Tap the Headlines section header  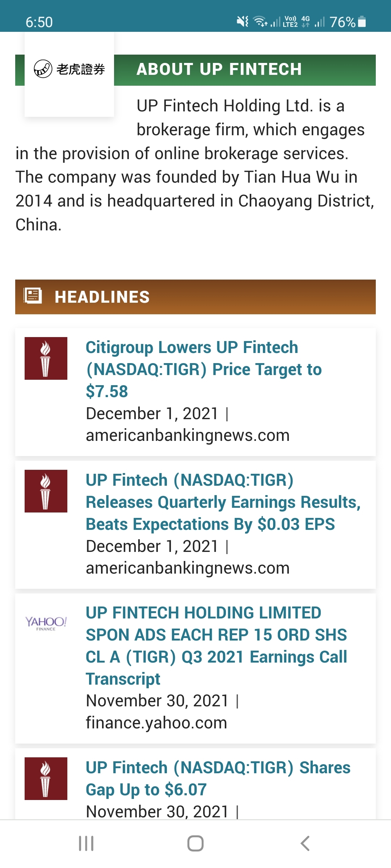click(x=195, y=297)
